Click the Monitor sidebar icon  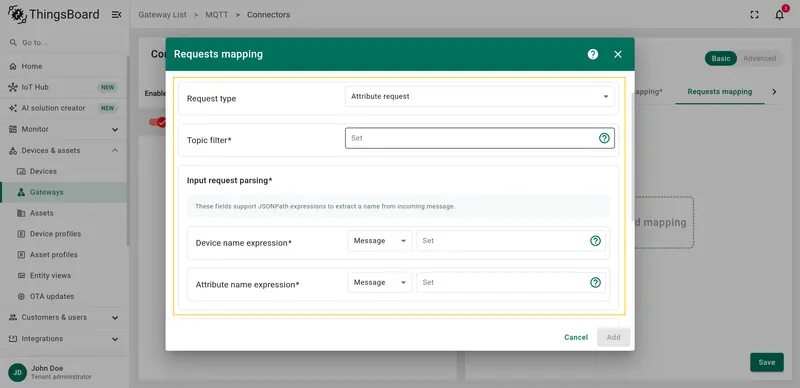coord(13,129)
